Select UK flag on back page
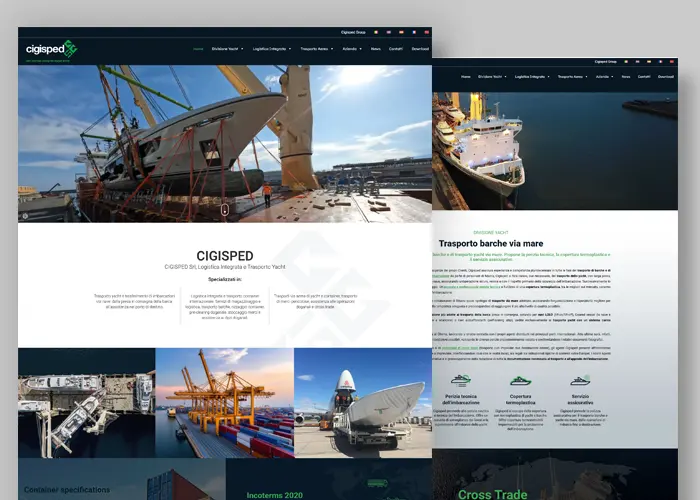The width and height of the screenshot is (700, 500). [638, 62]
